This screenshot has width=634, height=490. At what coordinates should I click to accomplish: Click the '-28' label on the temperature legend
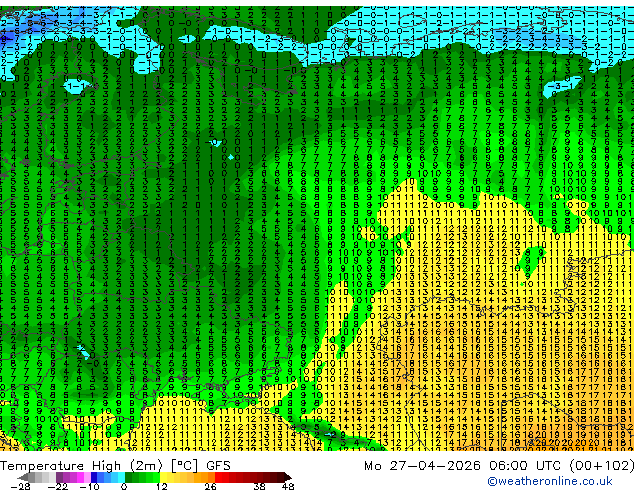pyautogui.click(x=20, y=486)
